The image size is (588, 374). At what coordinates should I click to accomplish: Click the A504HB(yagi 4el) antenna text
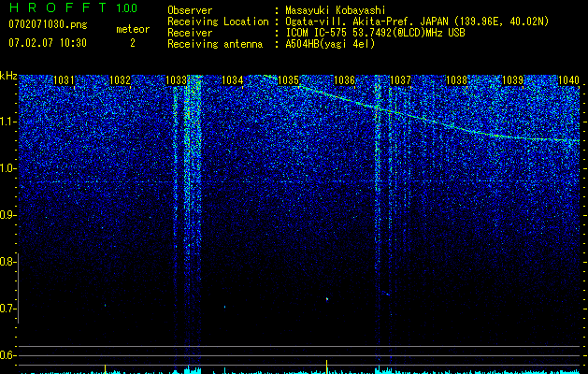click(330, 44)
